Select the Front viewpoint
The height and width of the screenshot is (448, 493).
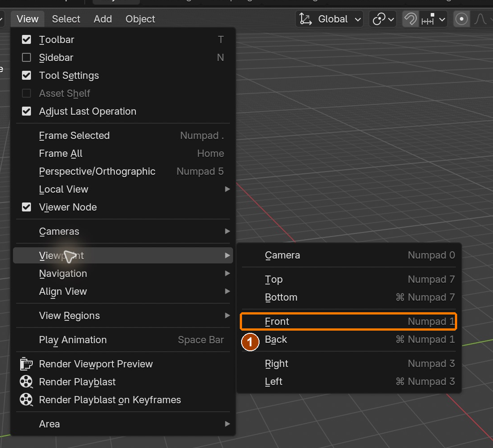[x=349, y=321]
